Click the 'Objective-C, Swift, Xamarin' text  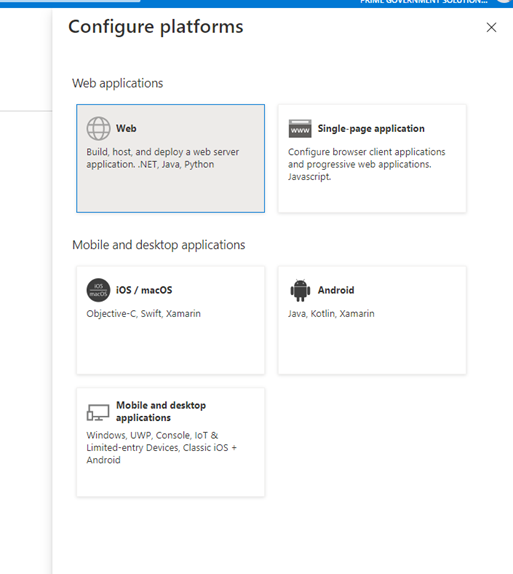(x=144, y=314)
